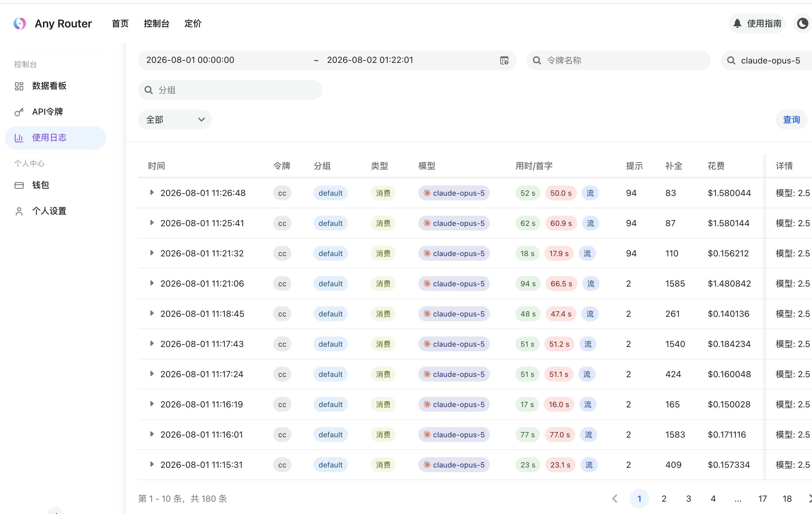Expand the 11:25:41 log row
812x514 pixels.
152,223
